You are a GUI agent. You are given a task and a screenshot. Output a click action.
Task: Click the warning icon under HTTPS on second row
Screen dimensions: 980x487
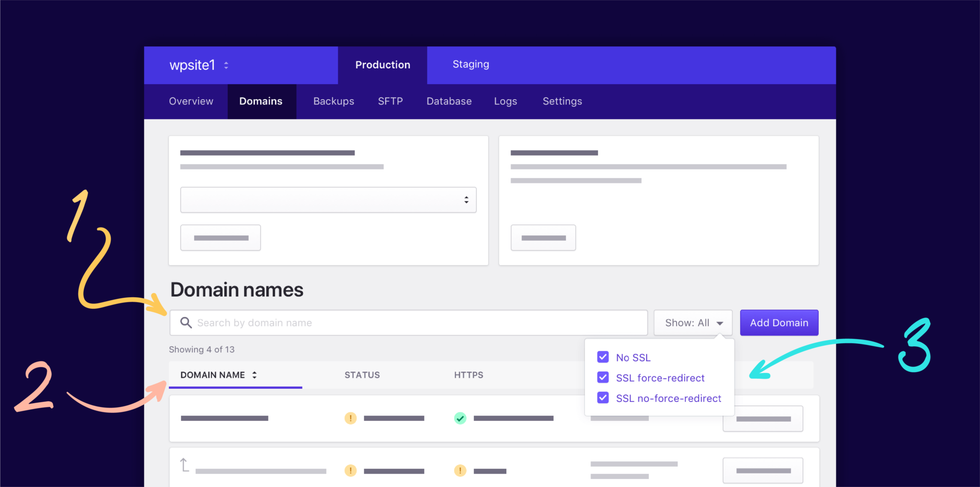coord(460,471)
